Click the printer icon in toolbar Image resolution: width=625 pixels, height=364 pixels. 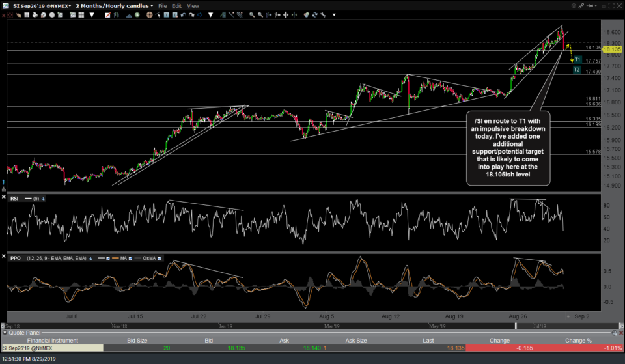35,15
